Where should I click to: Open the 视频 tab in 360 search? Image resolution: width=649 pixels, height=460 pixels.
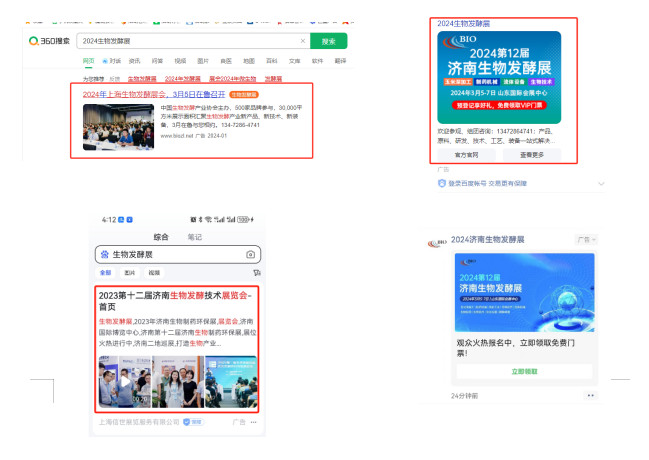[180, 61]
